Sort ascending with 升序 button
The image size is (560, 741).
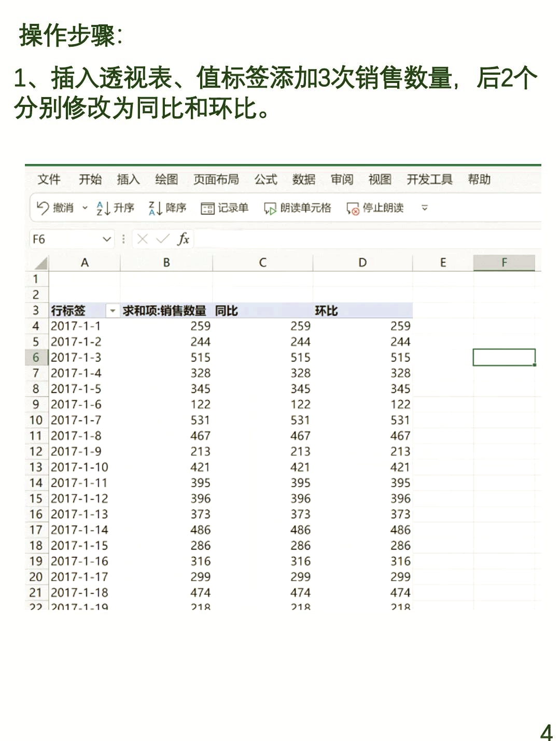[115, 208]
